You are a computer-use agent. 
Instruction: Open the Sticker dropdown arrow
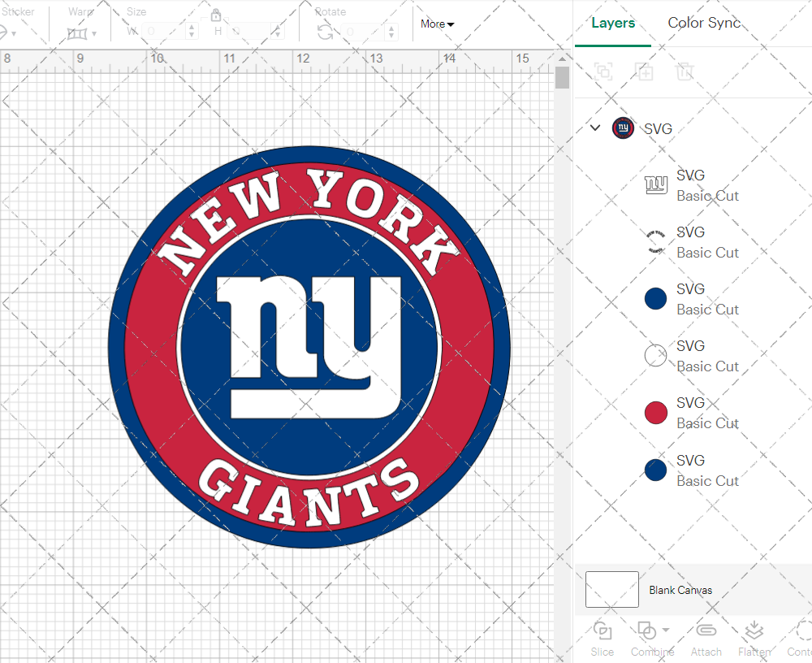point(14,34)
